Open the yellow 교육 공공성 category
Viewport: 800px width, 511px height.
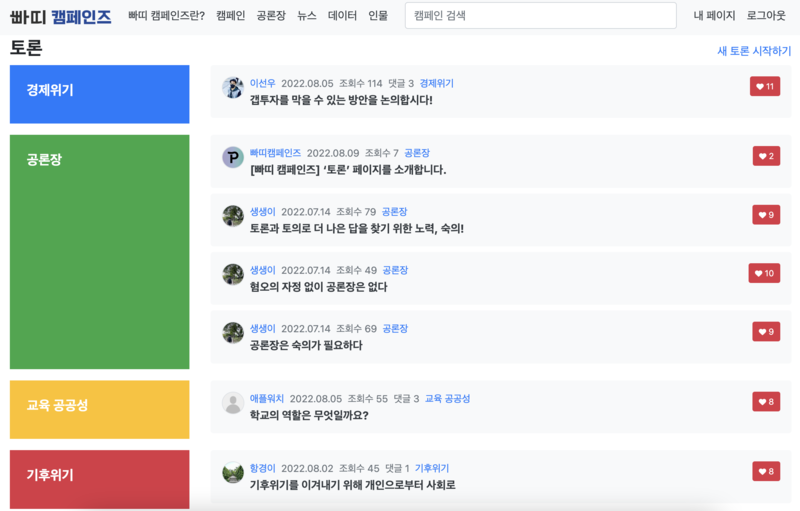point(99,410)
